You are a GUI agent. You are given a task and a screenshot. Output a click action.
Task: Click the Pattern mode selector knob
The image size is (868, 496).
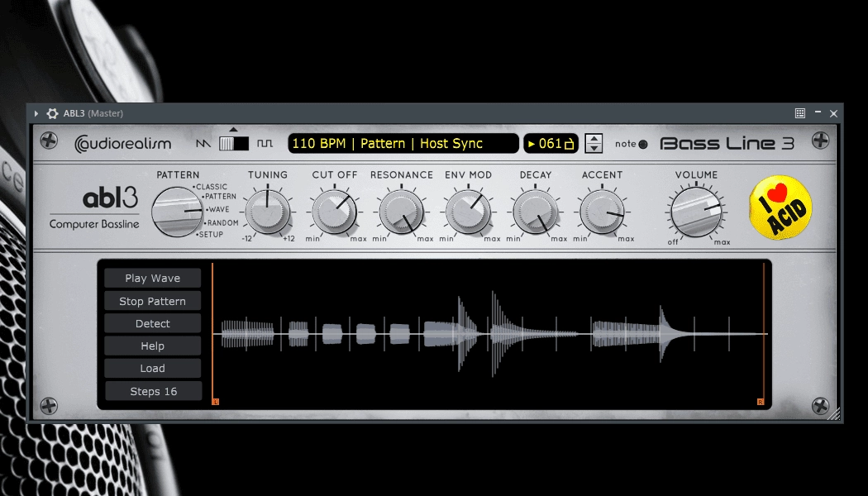point(177,212)
